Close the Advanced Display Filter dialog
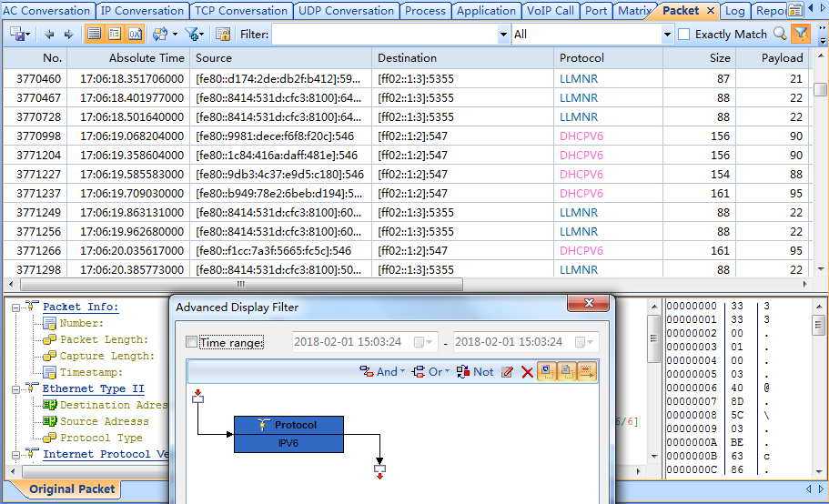829x504 pixels. tap(589, 303)
